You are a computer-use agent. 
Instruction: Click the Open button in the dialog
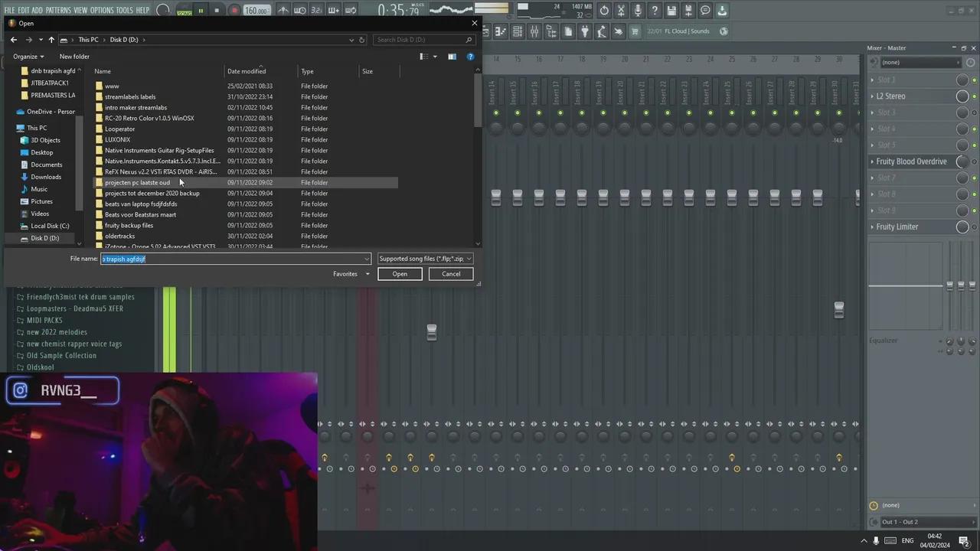click(x=400, y=274)
